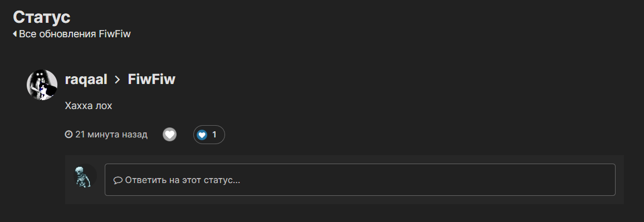
Task: Click the speech bubble icon in the reply box
Action: coord(118,180)
